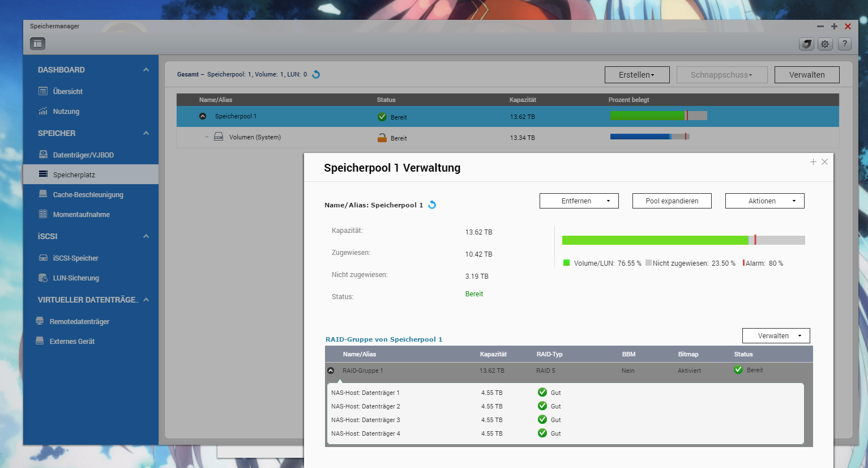
Task: Click the green pool usage bar in dialog
Action: [655, 240]
